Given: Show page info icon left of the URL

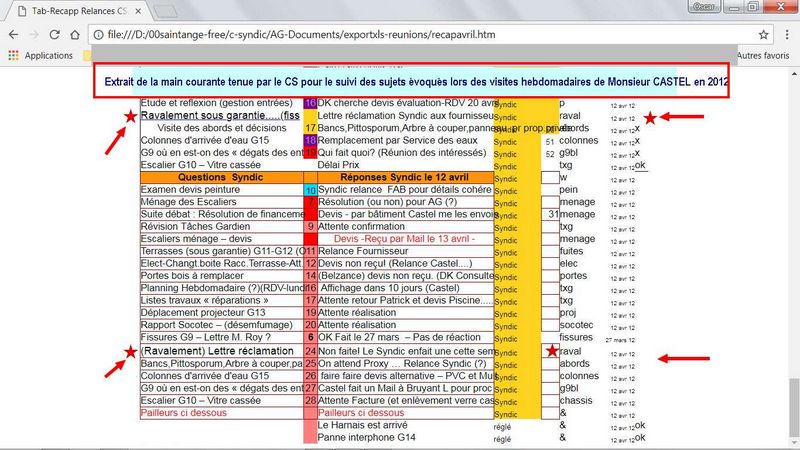Looking at the screenshot, I should (x=97, y=35).
